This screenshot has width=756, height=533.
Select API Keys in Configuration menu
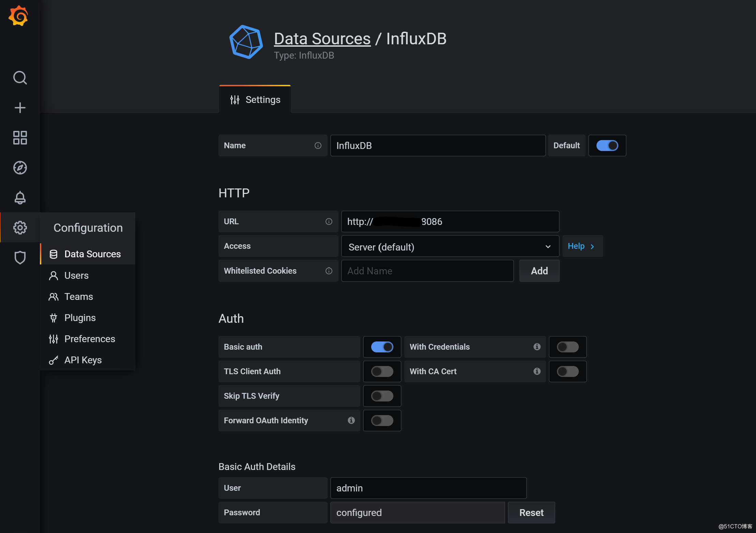(88, 360)
